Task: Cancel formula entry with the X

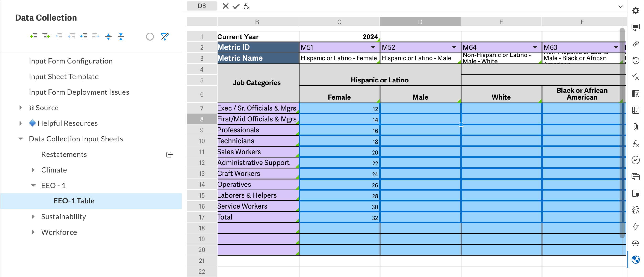Action: click(x=225, y=6)
